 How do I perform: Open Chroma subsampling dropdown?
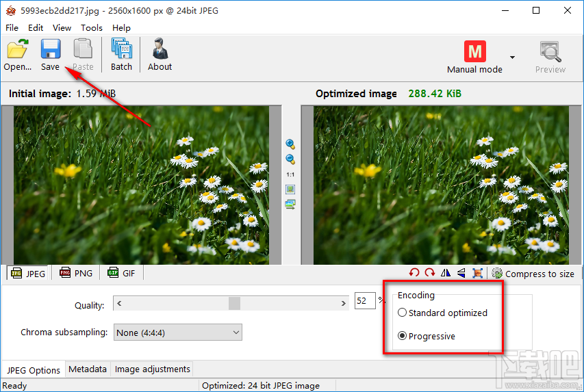click(177, 332)
